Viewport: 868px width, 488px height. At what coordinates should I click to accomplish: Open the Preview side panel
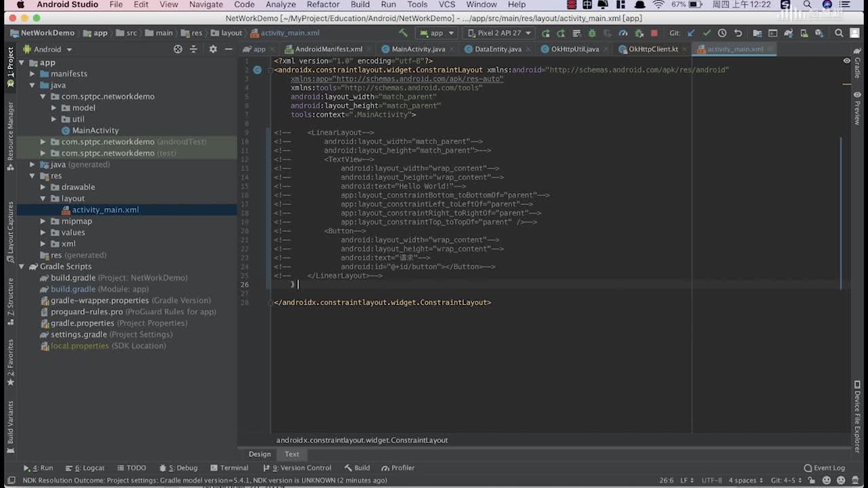tap(857, 108)
